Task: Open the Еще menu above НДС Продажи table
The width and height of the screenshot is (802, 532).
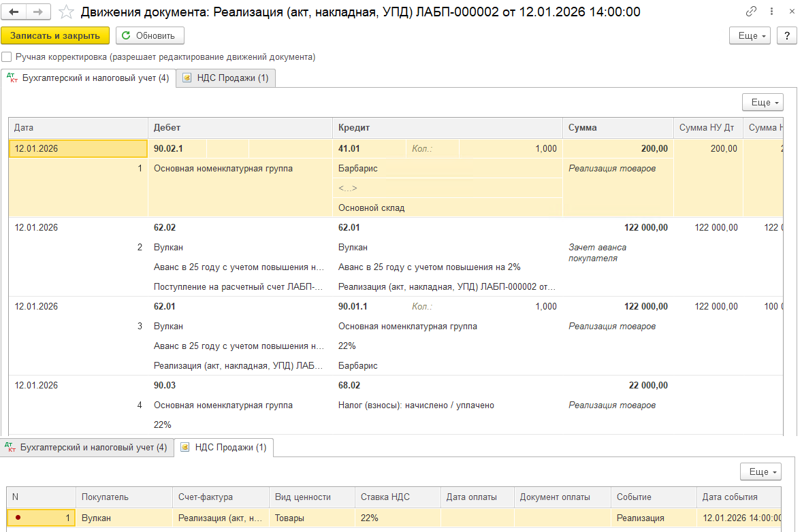Action: (760, 472)
